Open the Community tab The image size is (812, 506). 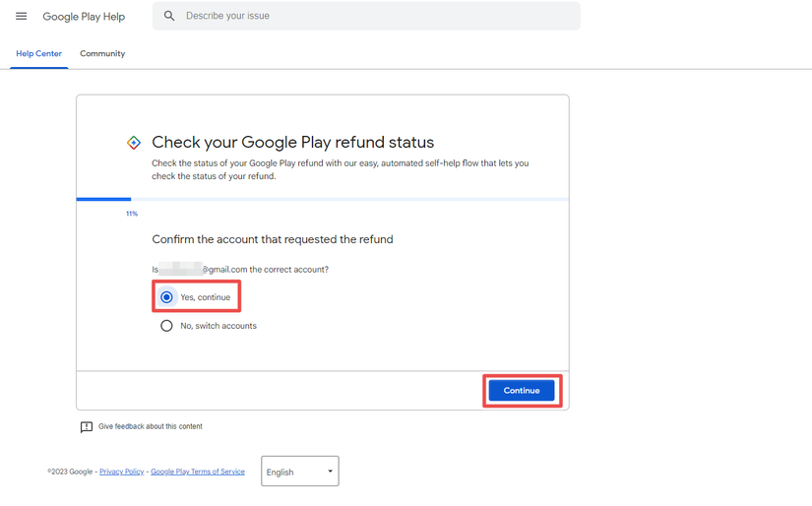pos(102,54)
